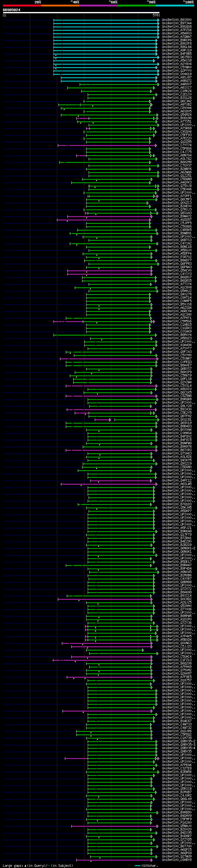Select the UniRef100_Q0UZC3 label
This screenshot has height=868, width=197.
pyautogui.click(x=177, y=203)
